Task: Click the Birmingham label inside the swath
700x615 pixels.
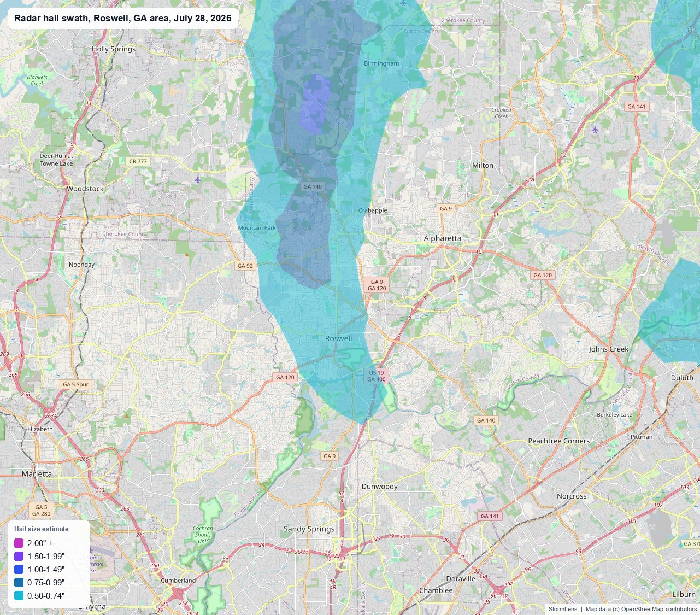Action: (x=381, y=63)
